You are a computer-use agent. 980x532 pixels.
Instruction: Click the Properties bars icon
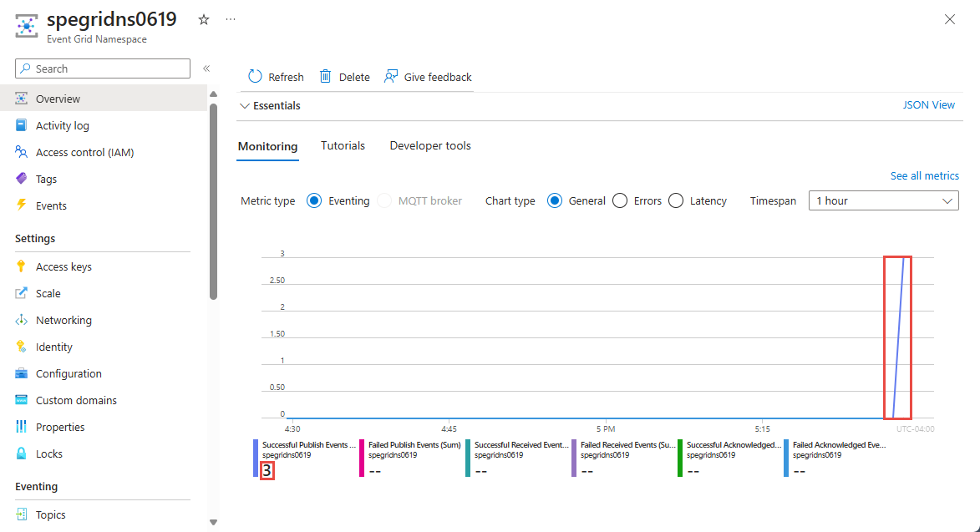(21, 427)
